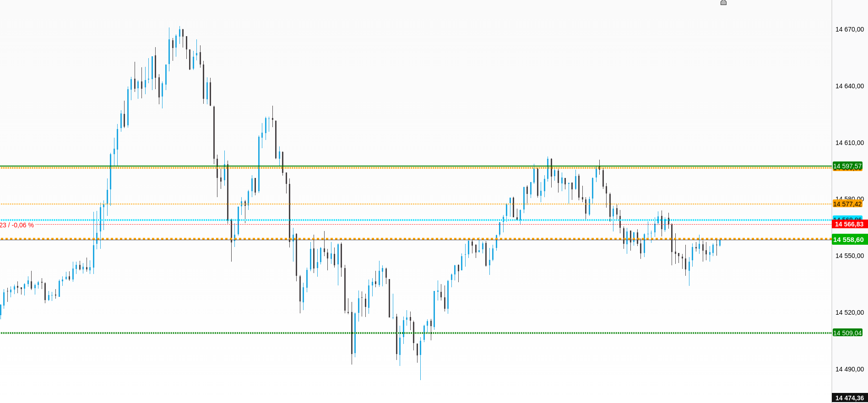Select the orange 14 577,42 price label
The width and height of the screenshot is (868, 403).
847,204
